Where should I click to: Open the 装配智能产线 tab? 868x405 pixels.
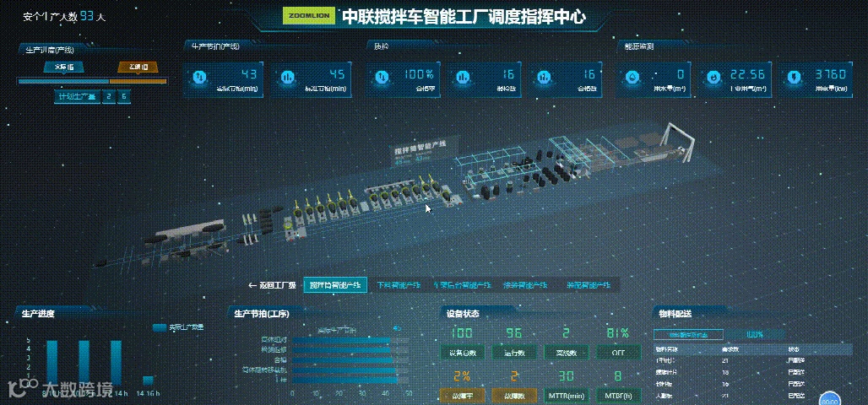click(x=588, y=285)
